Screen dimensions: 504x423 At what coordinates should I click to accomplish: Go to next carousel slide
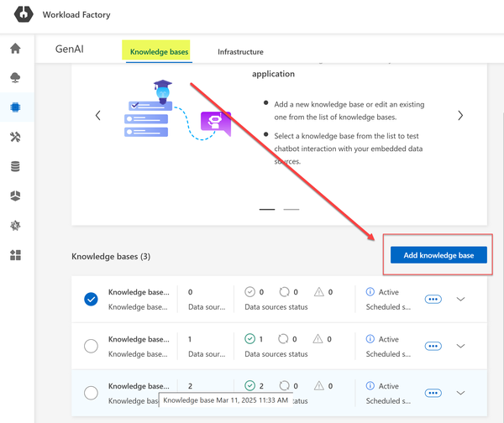pos(460,116)
